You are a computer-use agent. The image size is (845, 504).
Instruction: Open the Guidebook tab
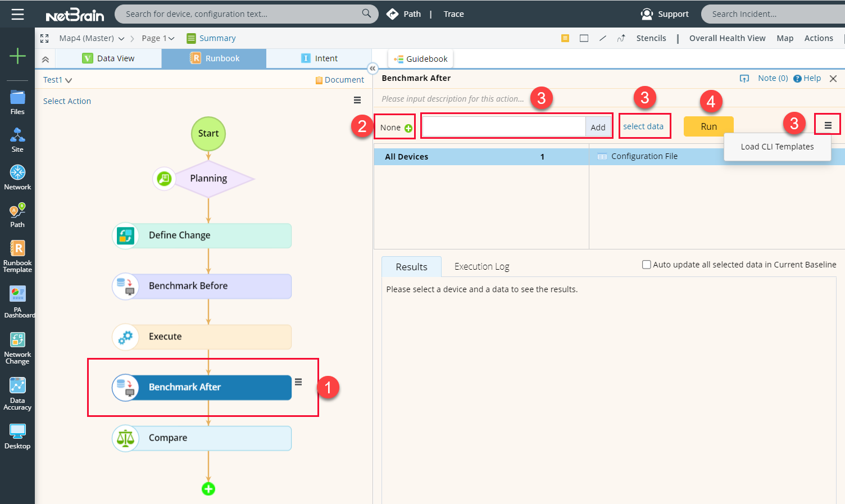pyautogui.click(x=421, y=59)
